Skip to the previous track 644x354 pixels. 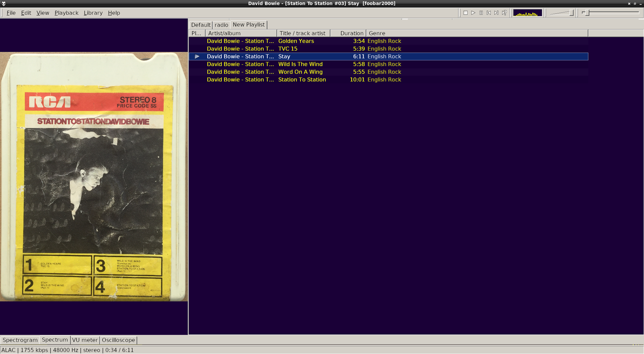489,13
